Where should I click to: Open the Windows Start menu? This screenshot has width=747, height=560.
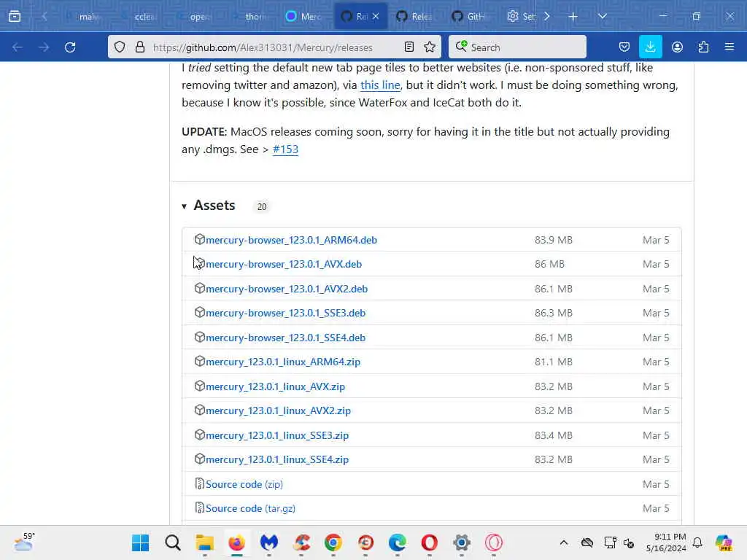click(140, 542)
